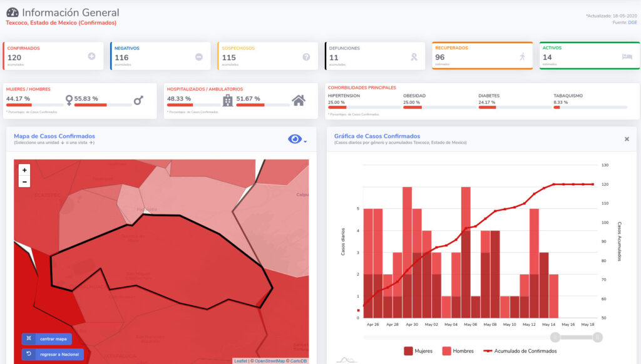
Task: Click the hospital building icon
Action: pyautogui.click(x=227, y=100)
